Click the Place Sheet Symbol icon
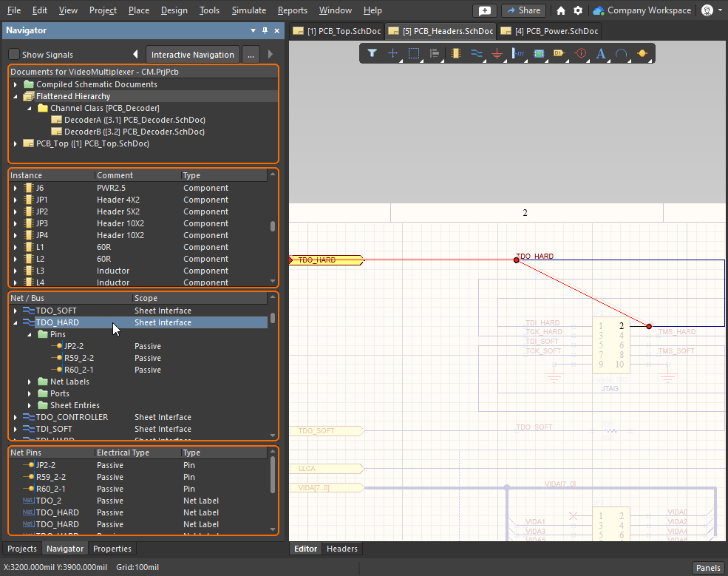This screenshot has width=728, height=576. pyautogui.click(x=539, y=53)
